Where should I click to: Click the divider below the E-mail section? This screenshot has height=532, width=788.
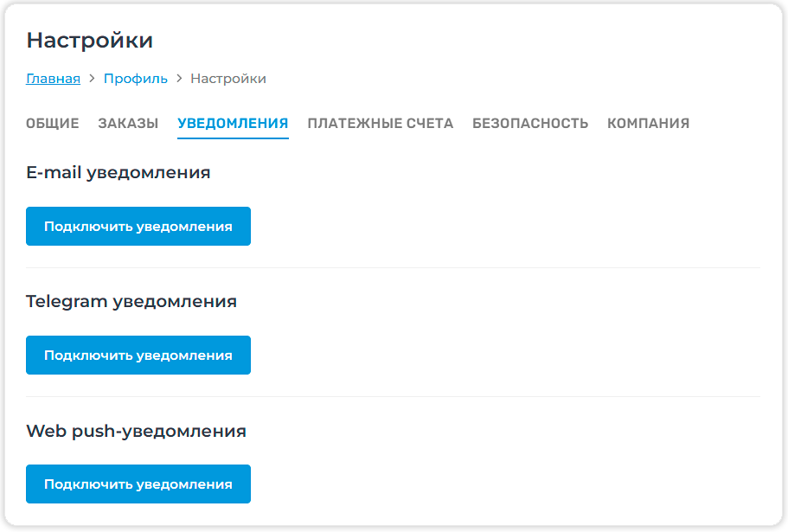point(393,268)
